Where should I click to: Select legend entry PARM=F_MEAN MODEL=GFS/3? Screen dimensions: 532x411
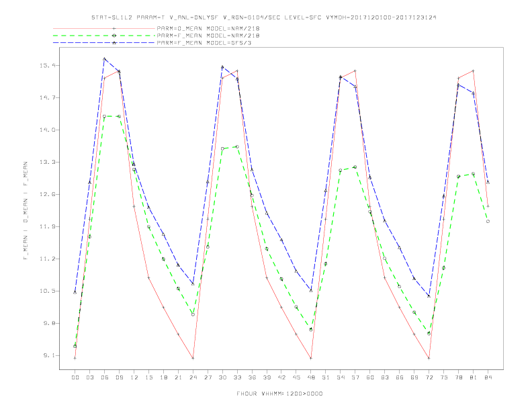[x=204, y=43]
